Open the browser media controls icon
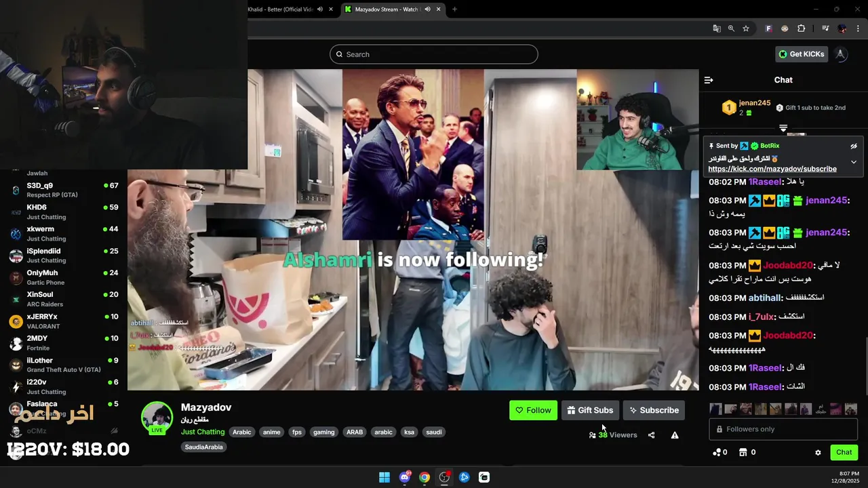Image resolution: width=868 pixels, height=488 pixels. [825, 28]
